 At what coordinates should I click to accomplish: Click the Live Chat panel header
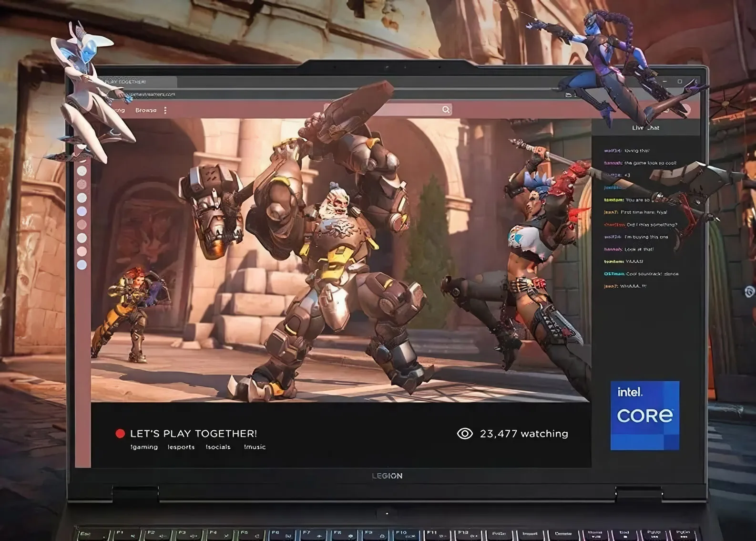645,127
